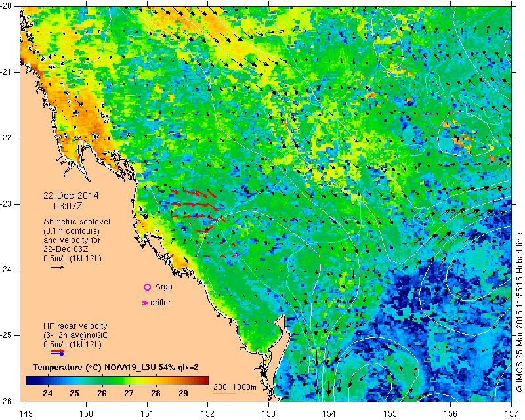Image resolution: width=525 pixels, height=420 pixels.
Task: Click the 'HF radar velocity' label
Action: (75, 326)
